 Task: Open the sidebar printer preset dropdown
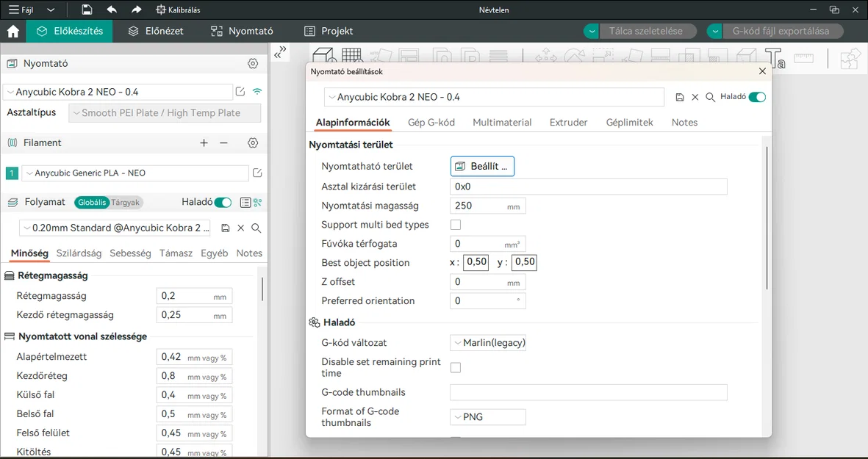(118, 92)
